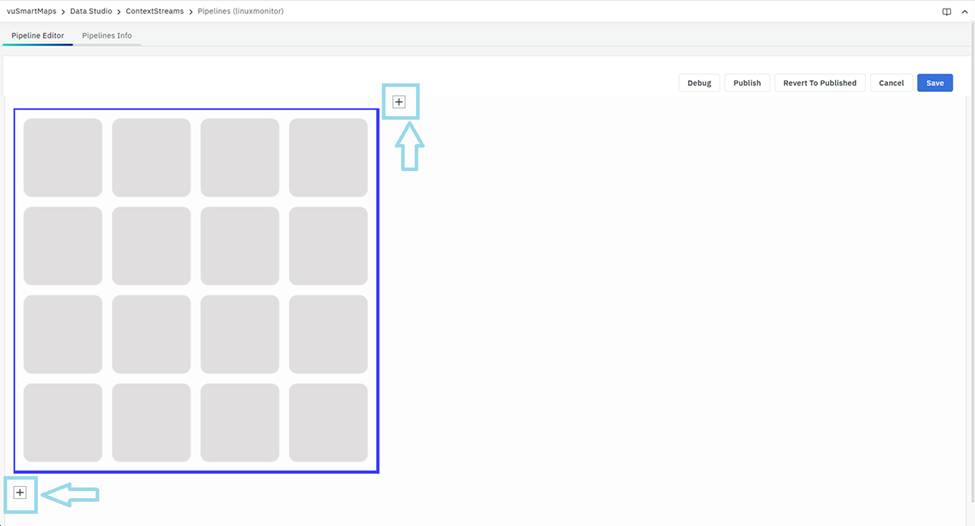
Task: Select the bottom-right grid tile
Action: [328, 423]
